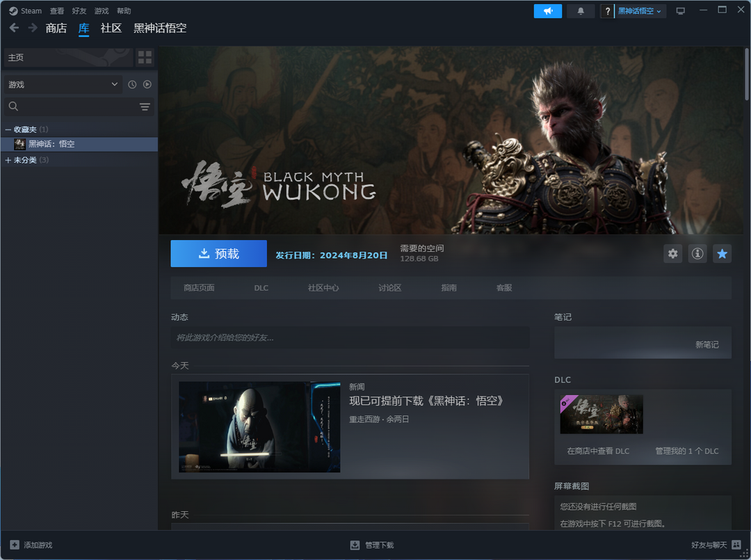751x560 pixels.
Task: Open game settings gear icon
Action: [672, 254]
